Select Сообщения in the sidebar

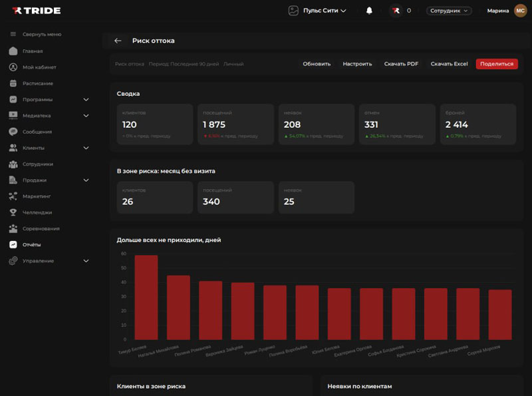37,132
